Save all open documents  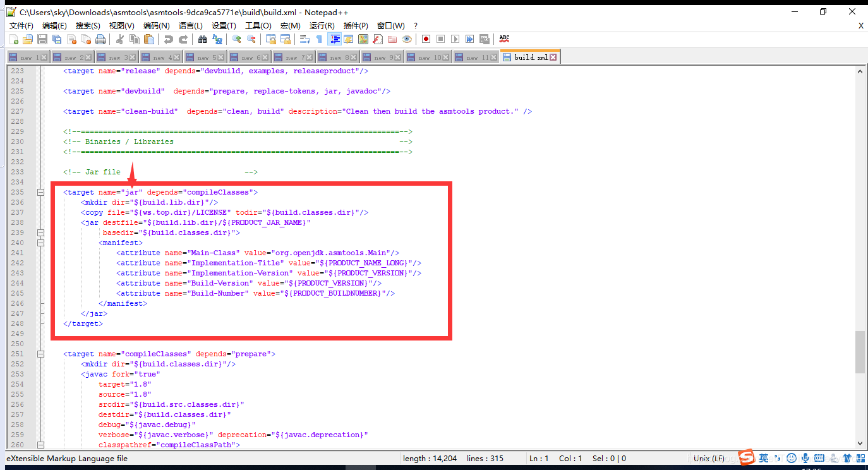click(x=57, y=39)
